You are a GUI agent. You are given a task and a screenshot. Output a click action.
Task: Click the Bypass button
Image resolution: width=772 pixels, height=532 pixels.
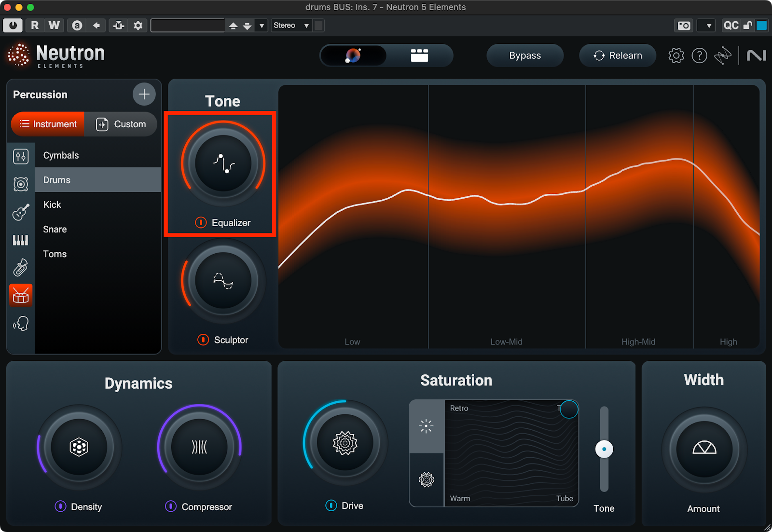tap(525, 55)
